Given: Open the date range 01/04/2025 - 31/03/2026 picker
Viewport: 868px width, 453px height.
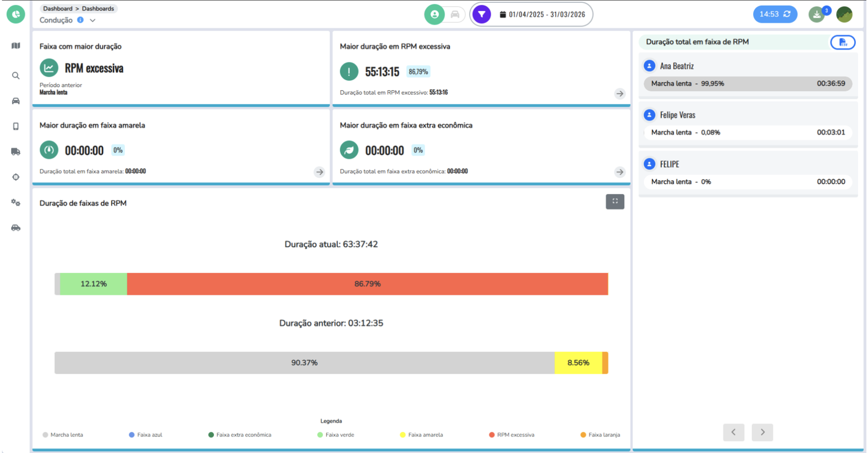Looking at the screenshot, I should (x=542, y=14).
